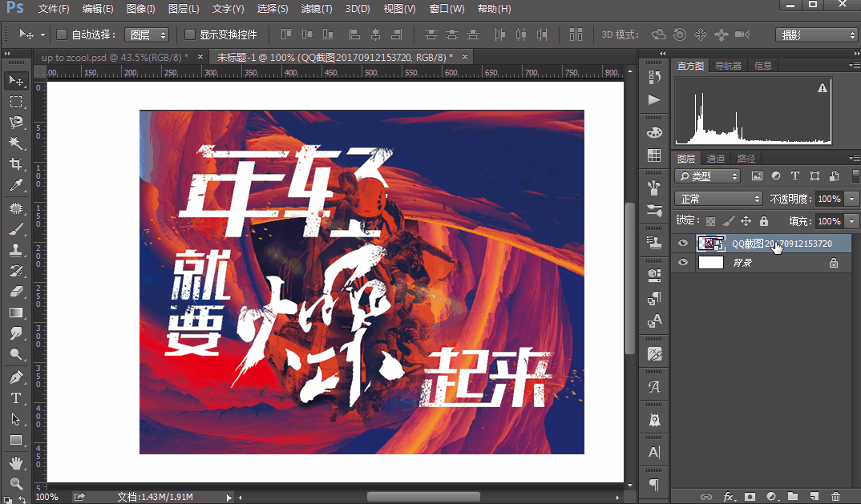The height and width of the screenshot is (504, 861).
Task: Toggle lock position for layer
Action: 746,221
